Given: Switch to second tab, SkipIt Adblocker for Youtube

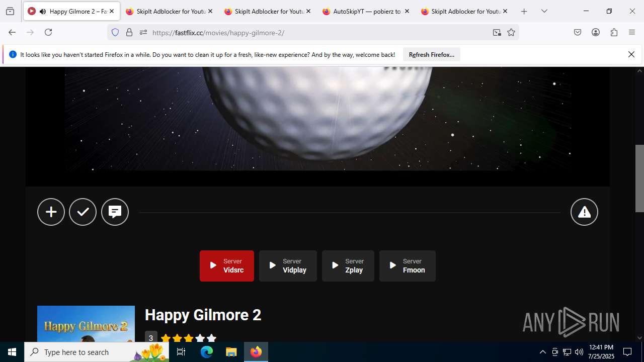Looking at the screenshot, I should pyautogui.click(x=169, y=11).
